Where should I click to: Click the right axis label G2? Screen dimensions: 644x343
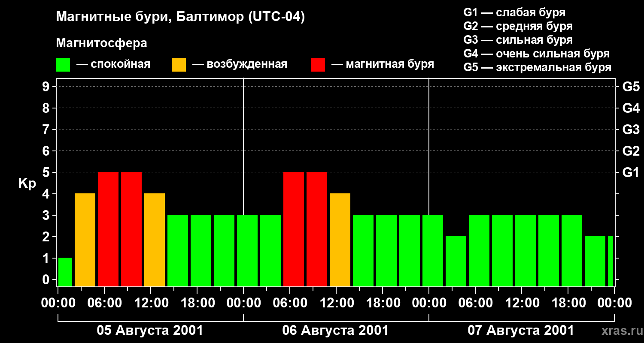[x=631, y=151]
